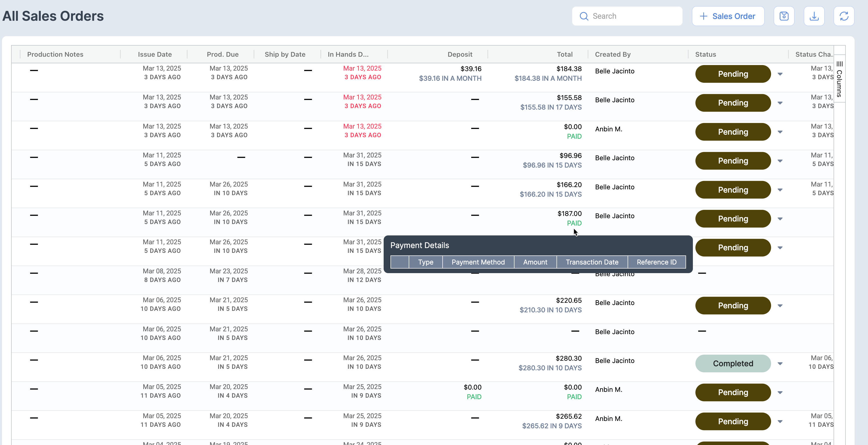Image resolution: width=868 pixels, height=445 pixels.
Task: Open status dropdown for $184.38 order
Action: coord(780,74)
